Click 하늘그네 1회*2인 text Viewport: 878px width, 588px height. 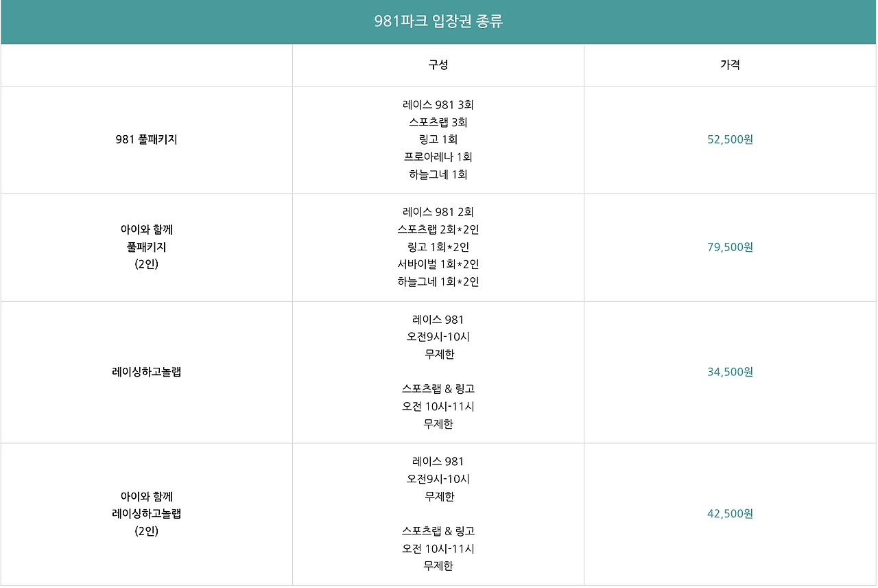pyautogui.click(x=438, y=282)
